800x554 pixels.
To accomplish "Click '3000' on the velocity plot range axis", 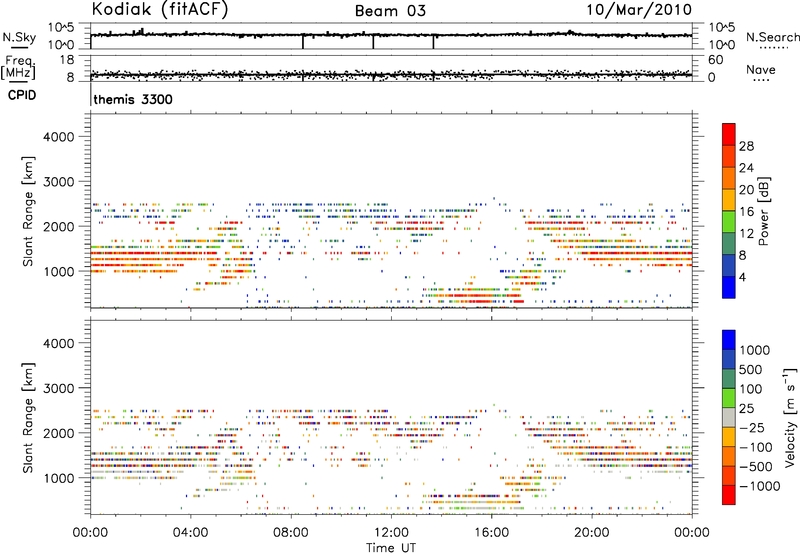I will pos(59,388).
